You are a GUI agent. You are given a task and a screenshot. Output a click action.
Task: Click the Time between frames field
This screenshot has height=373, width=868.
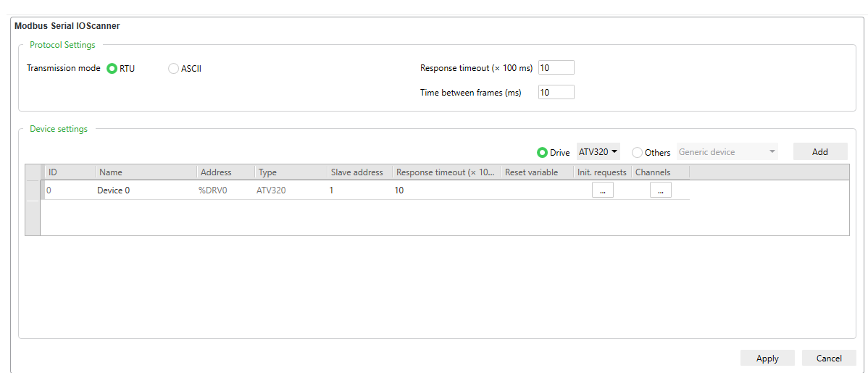pyautogui.click(x=556, y=92)
